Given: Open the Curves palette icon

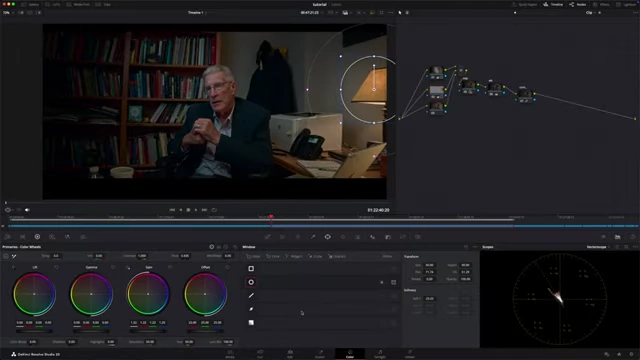Looking at the screenshot, I should pyautogui.click(x=267, y=237).
